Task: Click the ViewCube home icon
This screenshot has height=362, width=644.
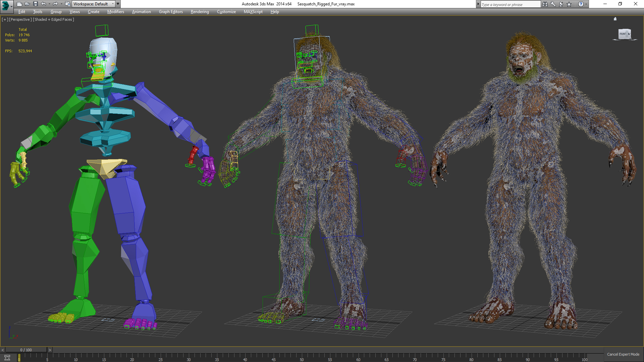Action: (x=615, y=19)
